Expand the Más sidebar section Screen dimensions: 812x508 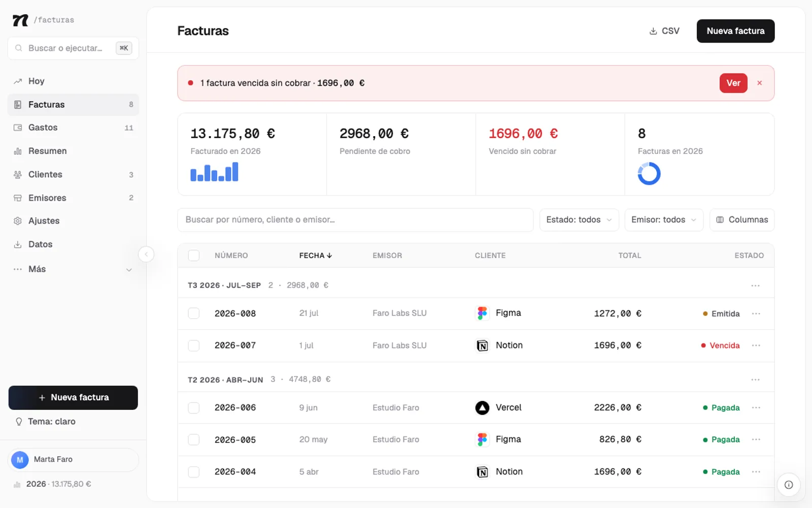point(73,269)
